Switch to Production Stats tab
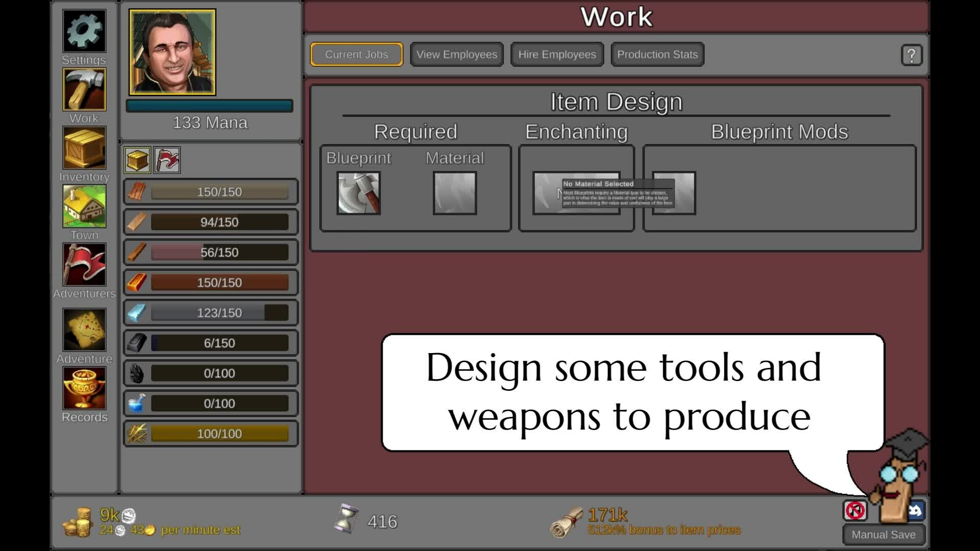This screenshot has height=551, width=980. click(657, 55)
